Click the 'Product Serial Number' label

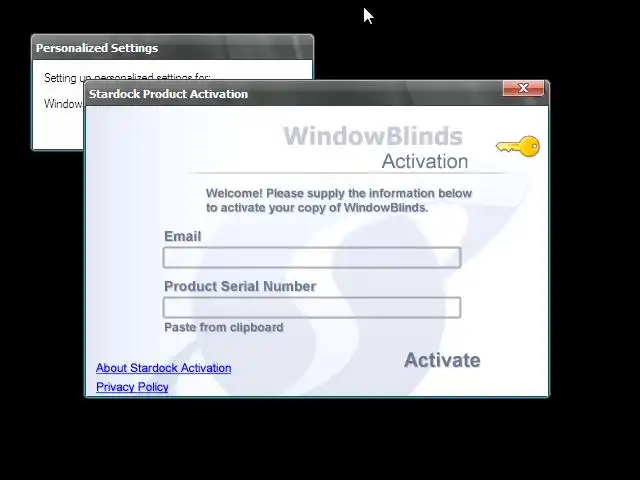(x=240, y=286)
